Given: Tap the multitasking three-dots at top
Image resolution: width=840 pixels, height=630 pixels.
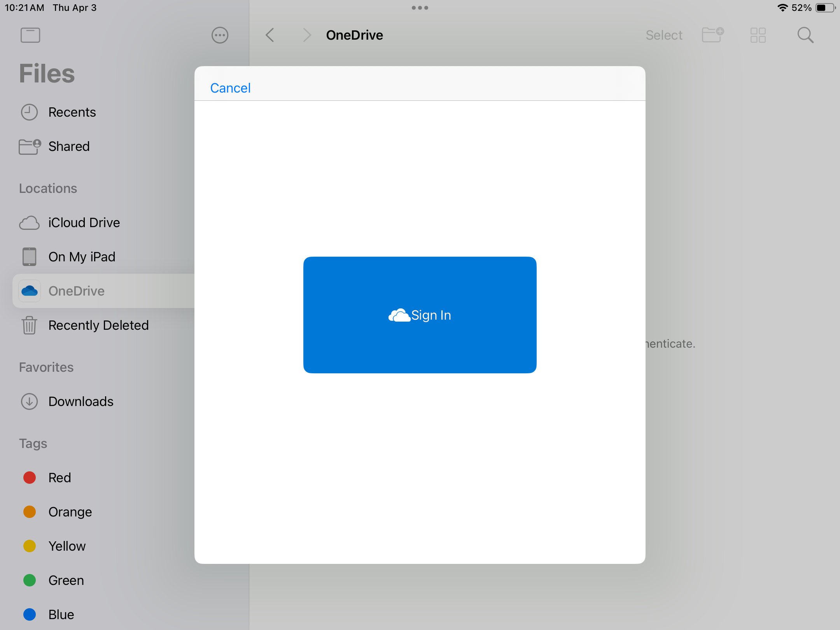Looking at the screenshot, I should [420, 8].
